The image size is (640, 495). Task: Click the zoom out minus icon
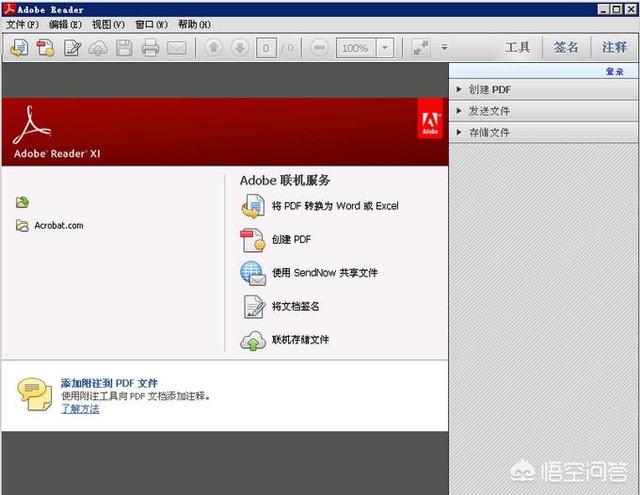[x=319, y=48]
